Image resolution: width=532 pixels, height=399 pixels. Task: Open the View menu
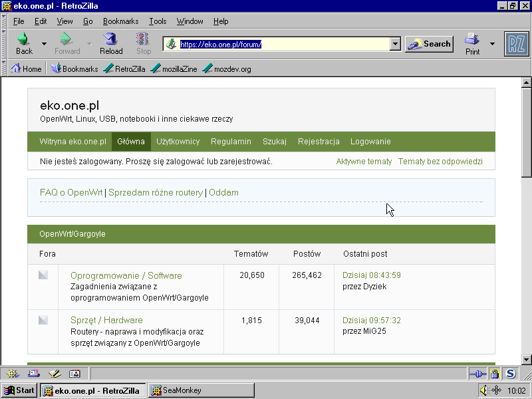tap(65, 21)
